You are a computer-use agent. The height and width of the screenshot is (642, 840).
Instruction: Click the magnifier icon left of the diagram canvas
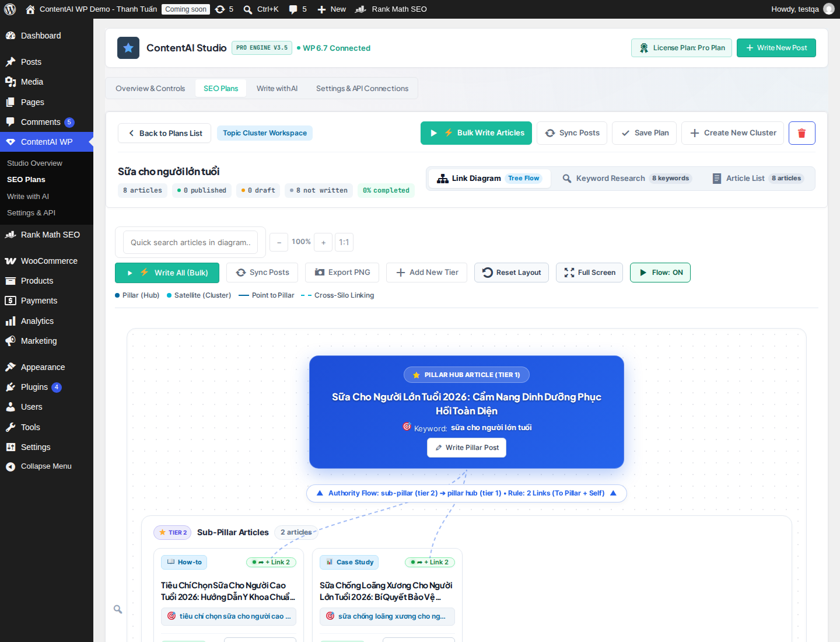(118, 609)
